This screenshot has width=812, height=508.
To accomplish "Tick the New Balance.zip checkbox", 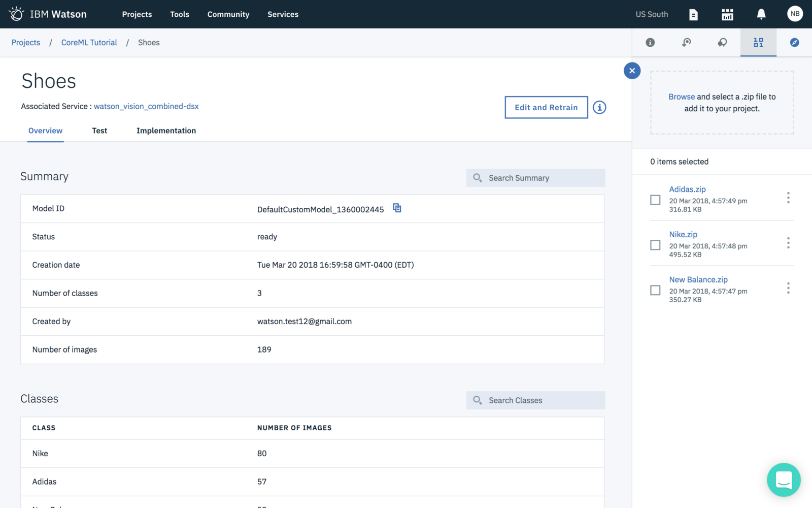I will click(x=655, y=291).
